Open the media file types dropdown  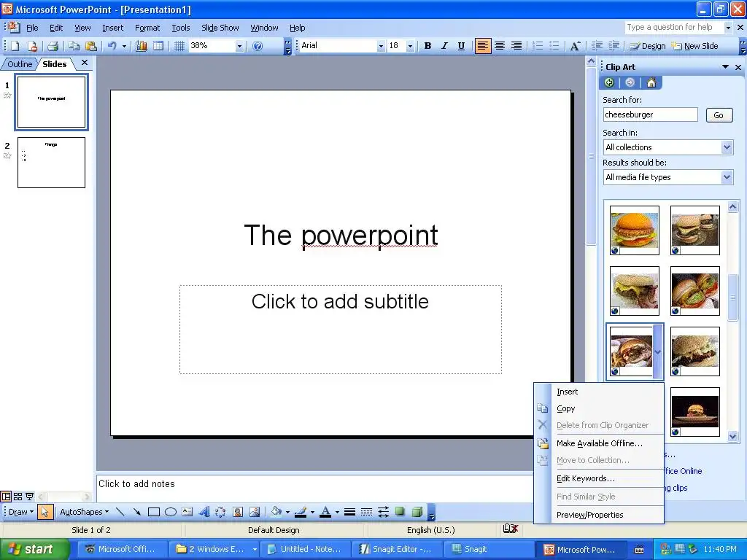tap(727, 177)
